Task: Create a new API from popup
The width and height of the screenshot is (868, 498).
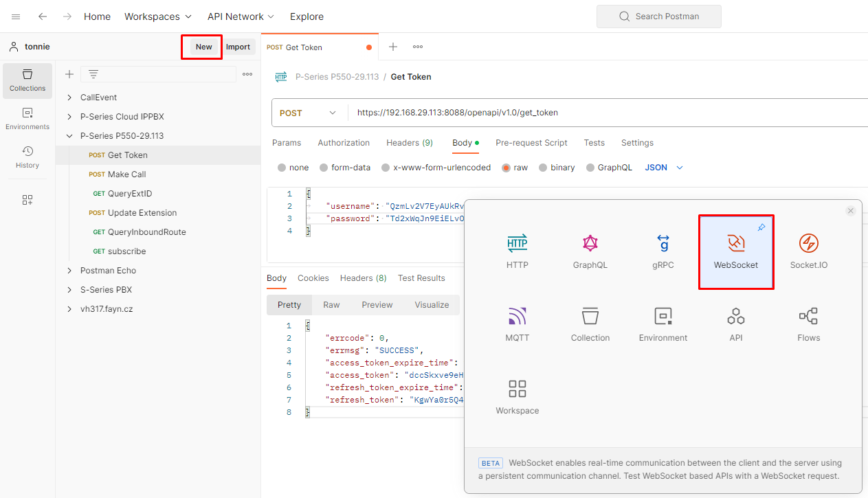Action: coord(736,324)
